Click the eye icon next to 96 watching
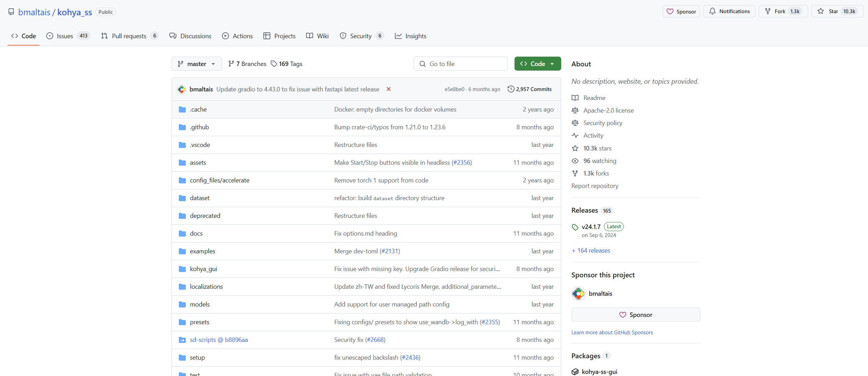This screenshot has width=868, height=376. (x=575, y=161)
